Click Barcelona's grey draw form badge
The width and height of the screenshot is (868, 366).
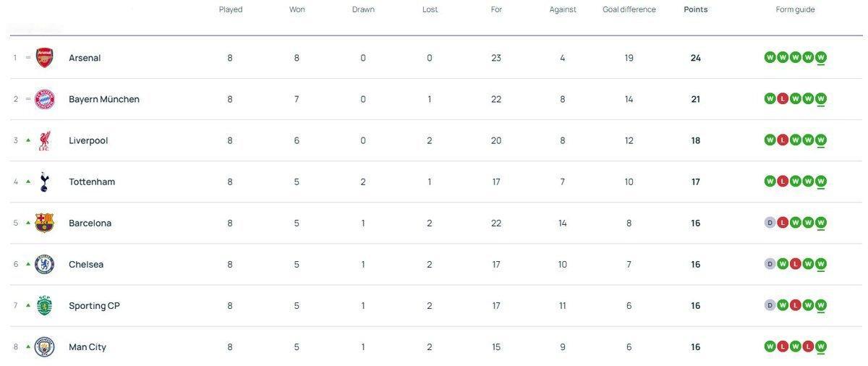click(770, 223)
